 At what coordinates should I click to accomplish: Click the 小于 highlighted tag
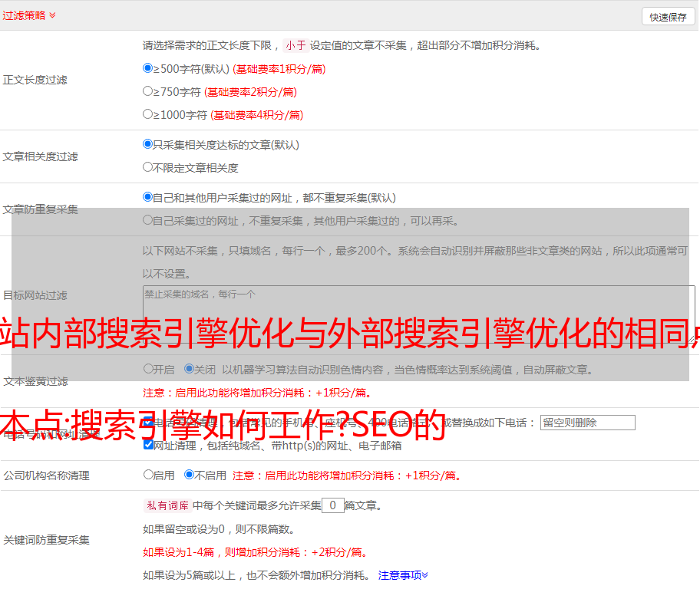(x=296, y=45)
